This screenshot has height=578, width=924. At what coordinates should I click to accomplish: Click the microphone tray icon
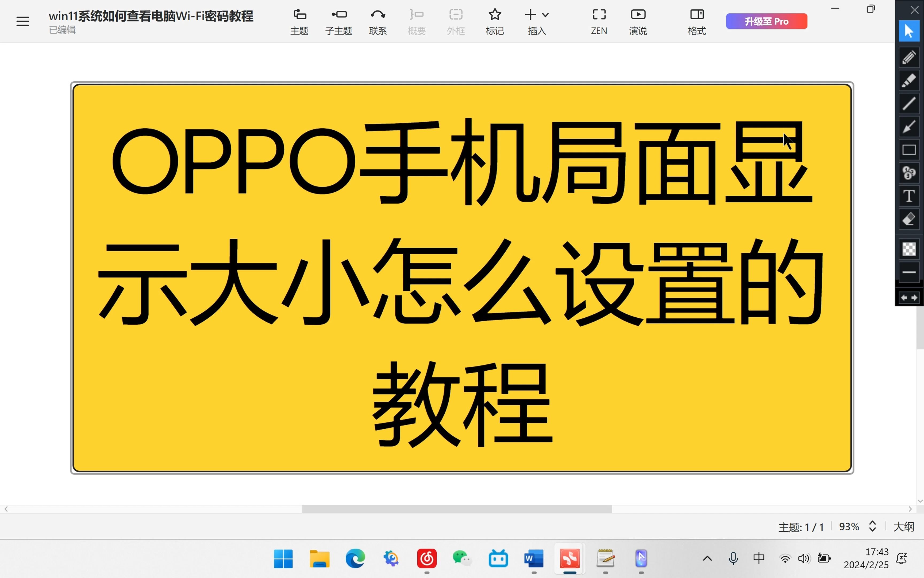(x=733, y=558)
